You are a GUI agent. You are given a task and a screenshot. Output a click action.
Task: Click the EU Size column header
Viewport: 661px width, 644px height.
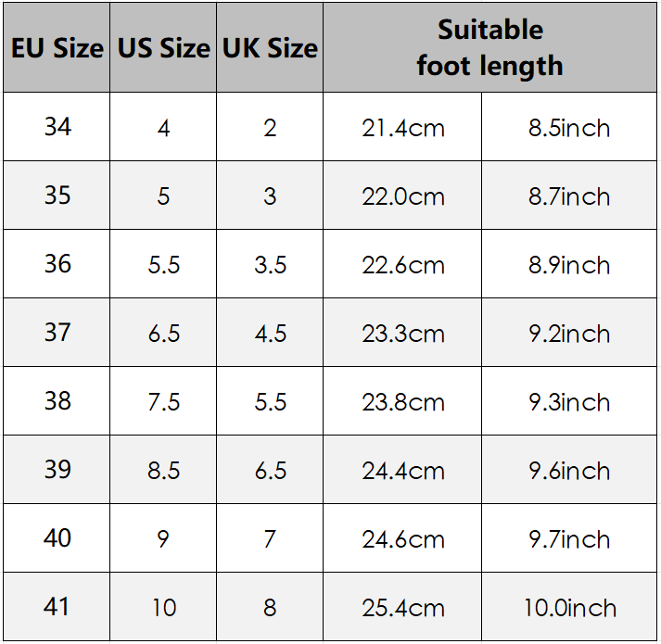[x=57, y=48]
